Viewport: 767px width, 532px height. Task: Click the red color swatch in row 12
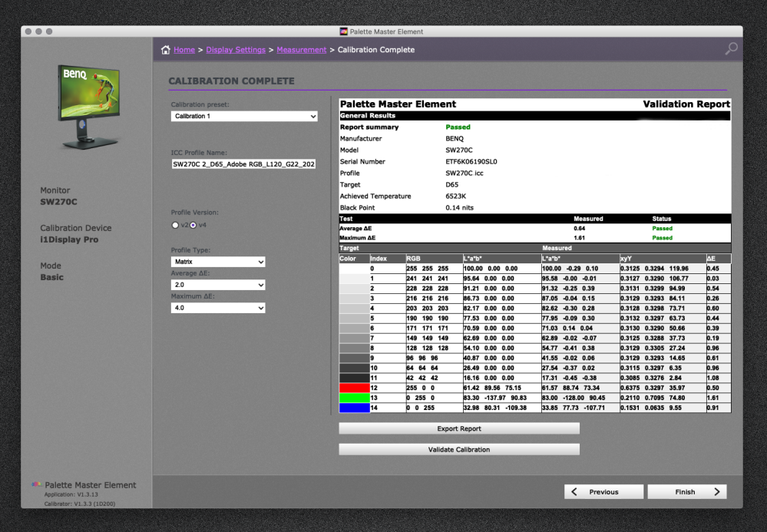click(354, 388)
